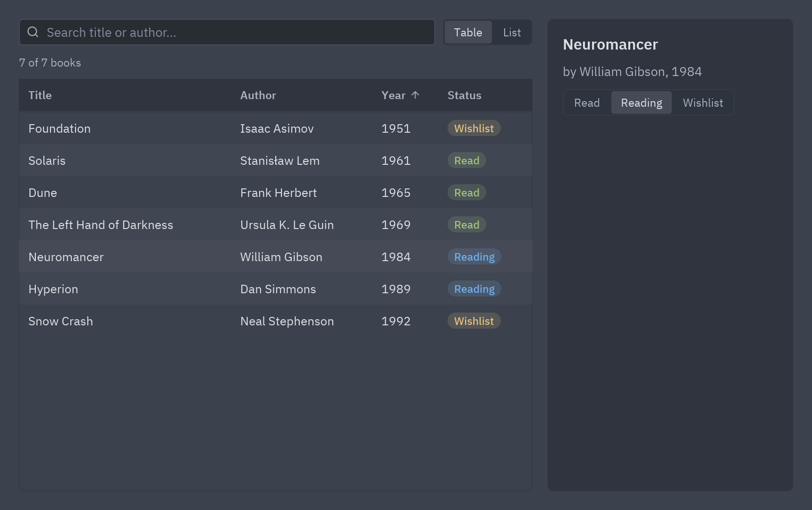Image resolution: width=812 pixels, height=510 pixels.
Task: Click author William Gibson in the table
Action: (281, 257)
